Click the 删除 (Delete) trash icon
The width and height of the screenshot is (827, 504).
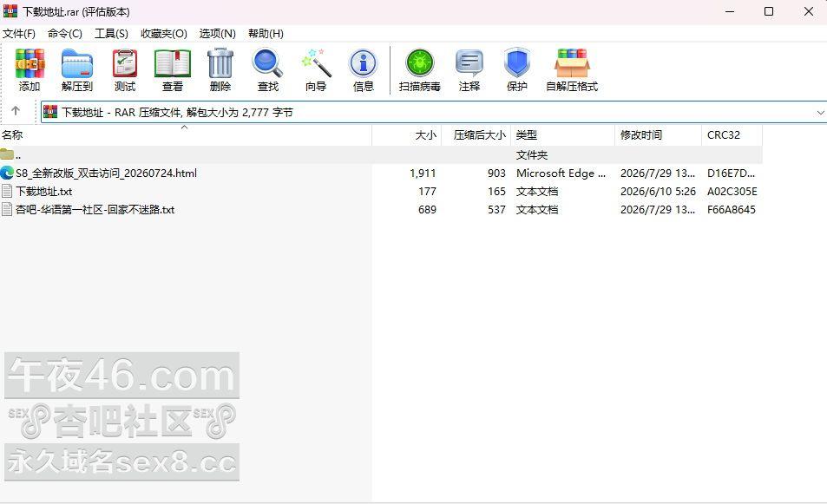(220, 62)
